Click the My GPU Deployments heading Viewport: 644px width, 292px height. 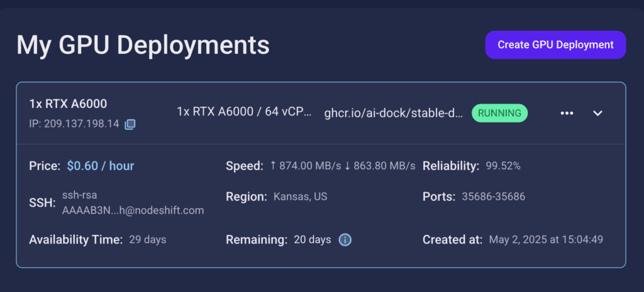[143, 45]
